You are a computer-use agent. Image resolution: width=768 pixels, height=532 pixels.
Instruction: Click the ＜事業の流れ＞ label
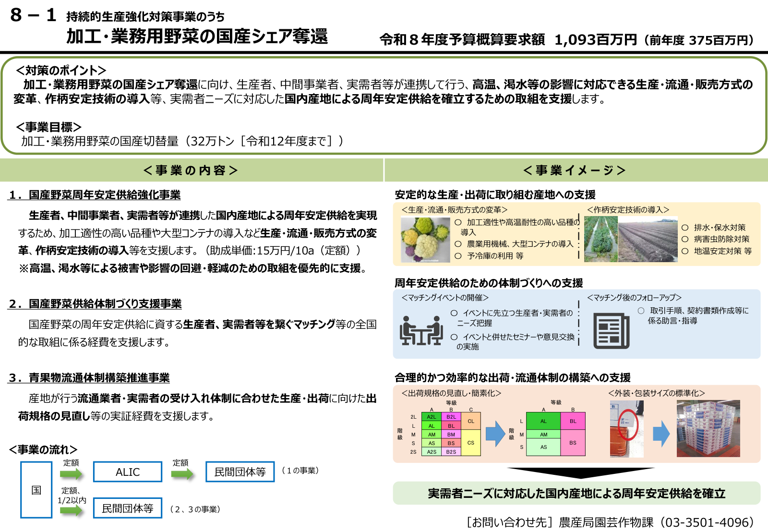coord(43,450)
